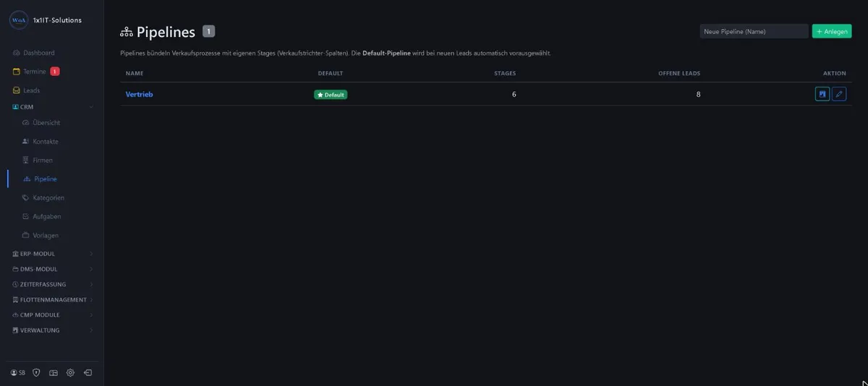Click the green Anlegen button
868x386 pixels.
click(832, 31)
